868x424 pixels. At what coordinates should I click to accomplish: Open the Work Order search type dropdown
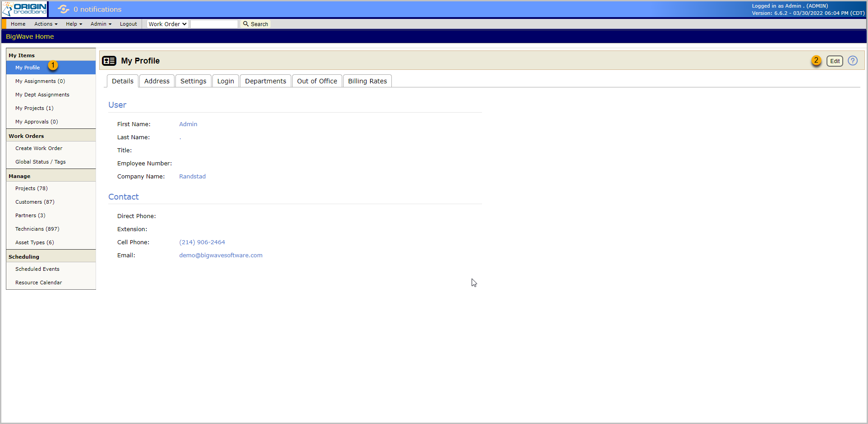(167, 24)
